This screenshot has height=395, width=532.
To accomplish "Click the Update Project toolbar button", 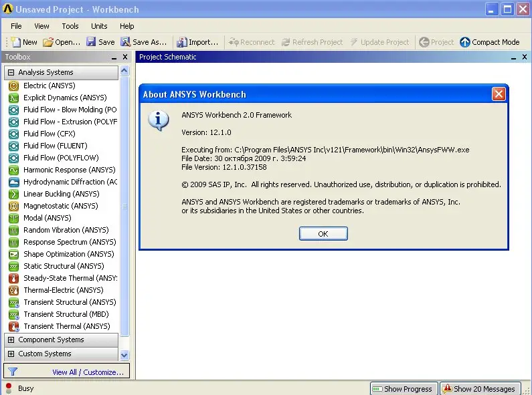I will pyautogui.click(x=379, y=42).
